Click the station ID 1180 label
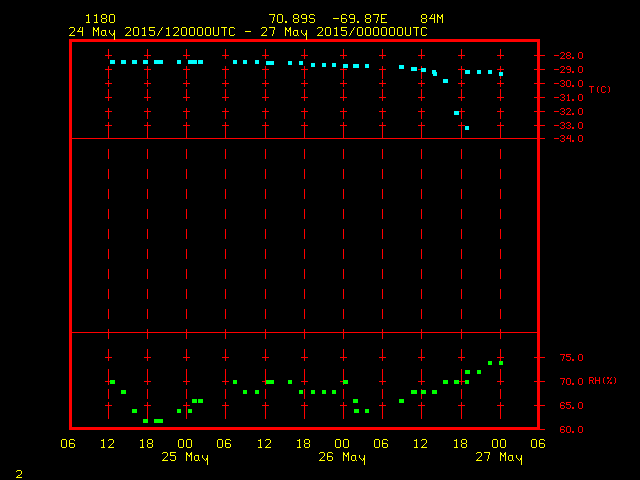The image size is (640, 480). tap(100, 19)
